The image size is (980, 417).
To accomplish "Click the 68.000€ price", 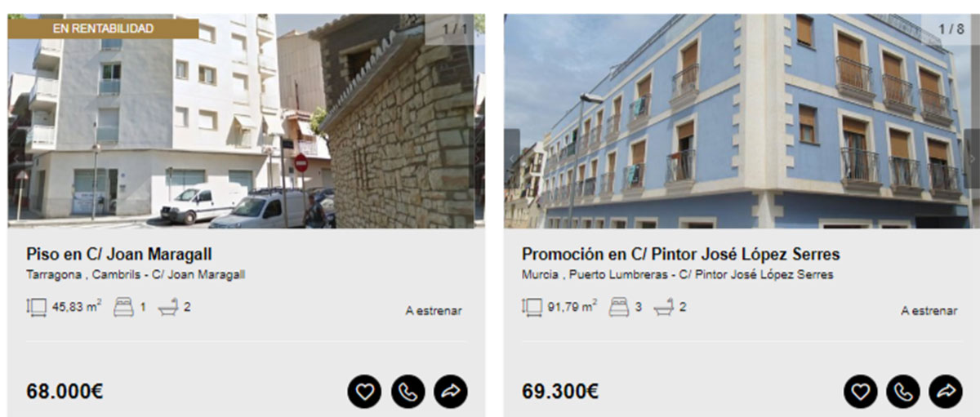I will (65, 392).
